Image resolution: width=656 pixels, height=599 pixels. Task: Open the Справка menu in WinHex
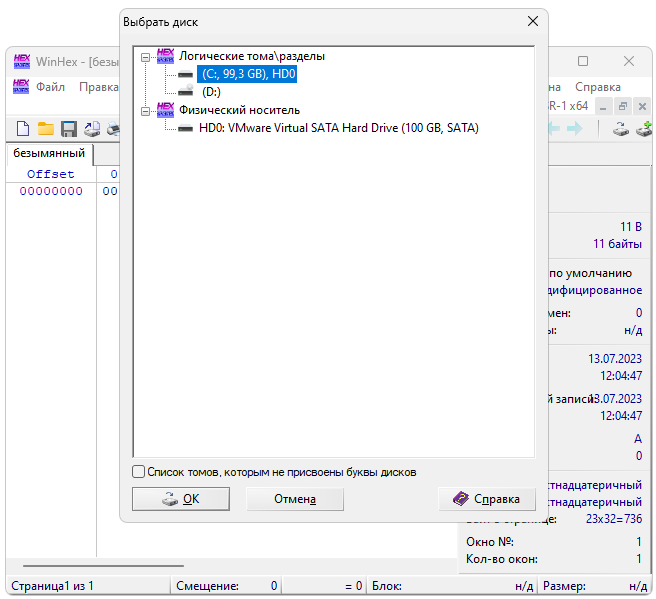point(597,87)
